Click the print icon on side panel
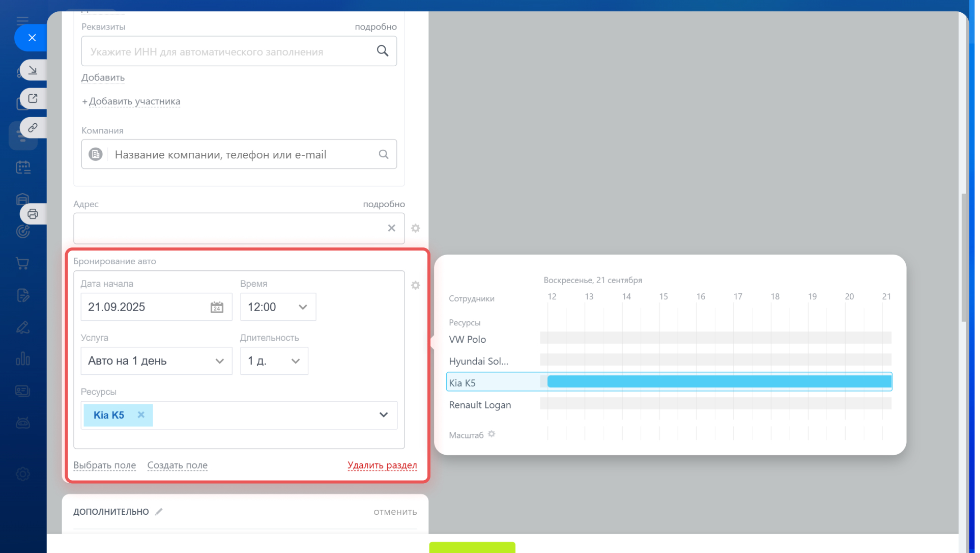Screen dimensions: 980x553 coord(33,214)
